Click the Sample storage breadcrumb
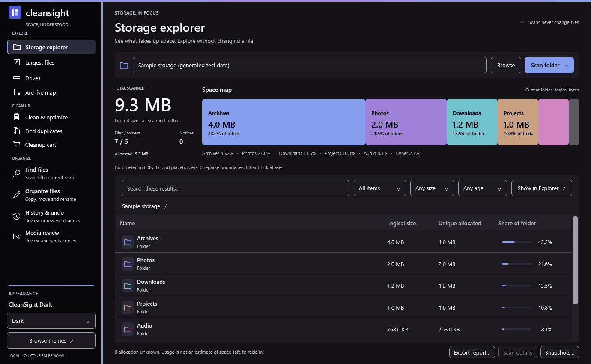Viewport: 591px width, 364px height. pyautogui.click(x=141, y=206)
